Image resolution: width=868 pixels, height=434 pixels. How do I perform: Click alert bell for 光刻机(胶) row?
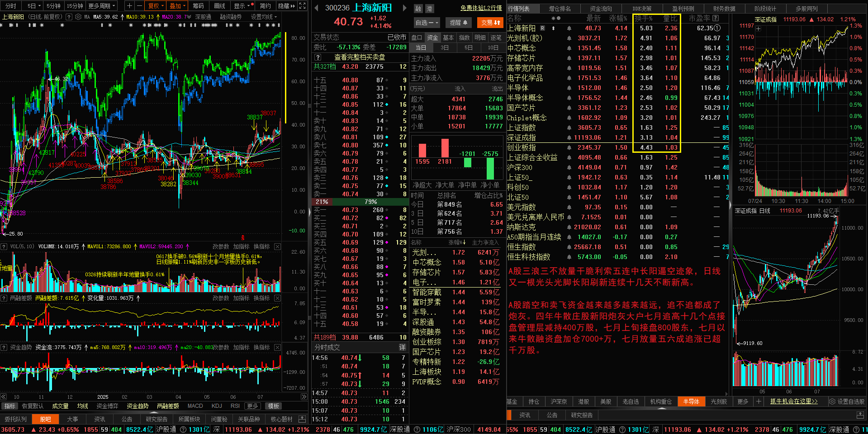(x=569, y=38)
